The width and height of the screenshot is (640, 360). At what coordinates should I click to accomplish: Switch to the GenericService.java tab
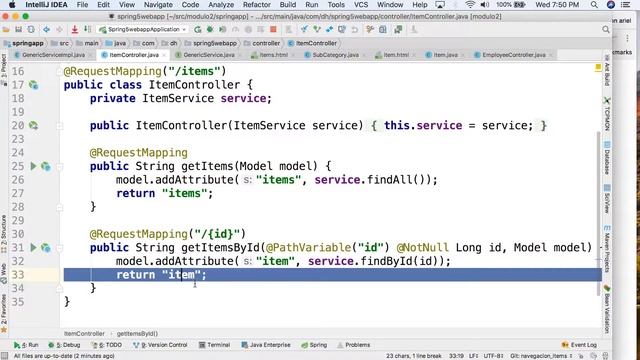click(x=209, y=55)
